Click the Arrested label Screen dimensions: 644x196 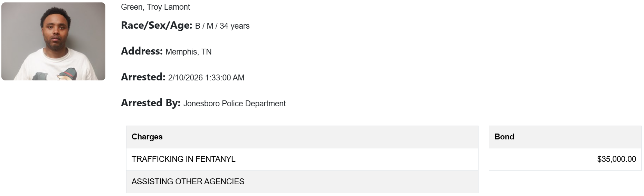(x=143, y=77)
